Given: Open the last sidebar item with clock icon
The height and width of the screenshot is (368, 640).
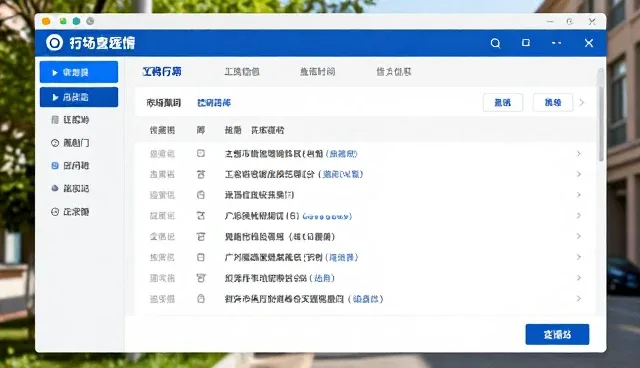Looking at the screenshot, I should [70, 212].
